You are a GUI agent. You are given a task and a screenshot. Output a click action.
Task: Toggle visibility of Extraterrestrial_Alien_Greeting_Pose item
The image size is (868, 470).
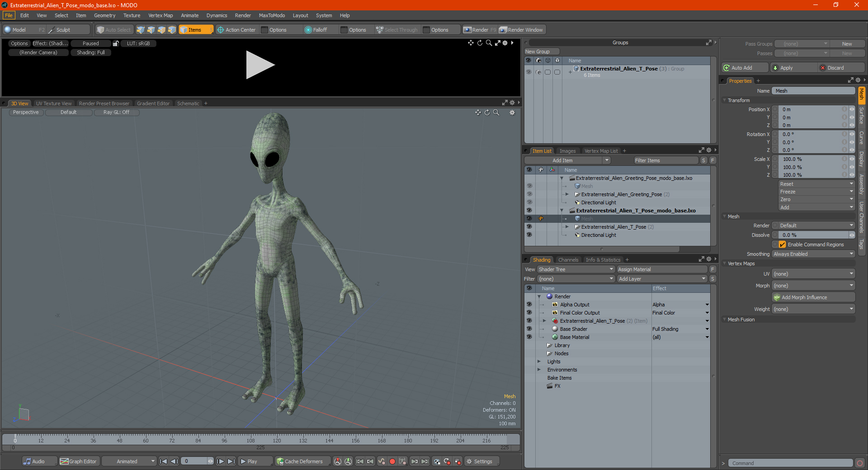point(529,194)
